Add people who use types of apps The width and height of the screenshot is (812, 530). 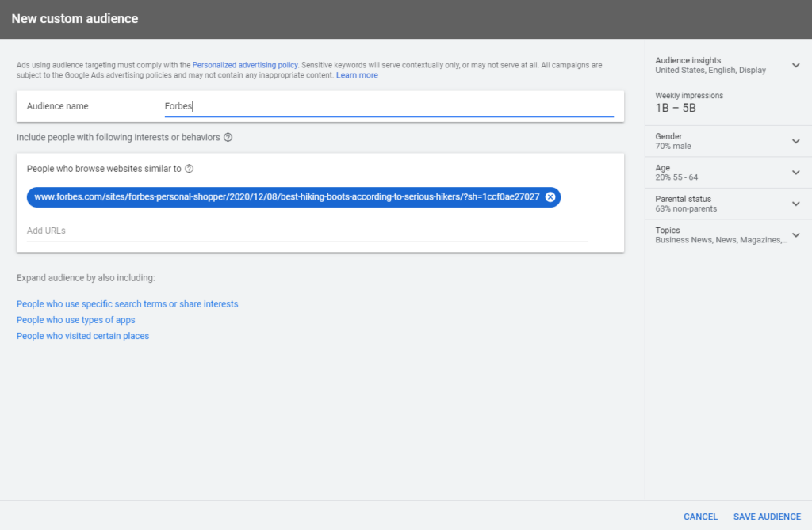point(75,320)
